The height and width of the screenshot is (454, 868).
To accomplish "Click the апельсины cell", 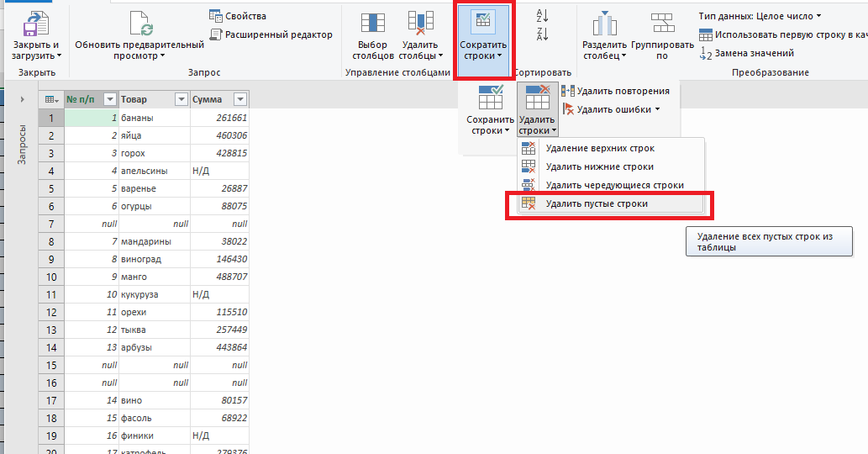I will (x=155, y=171).
